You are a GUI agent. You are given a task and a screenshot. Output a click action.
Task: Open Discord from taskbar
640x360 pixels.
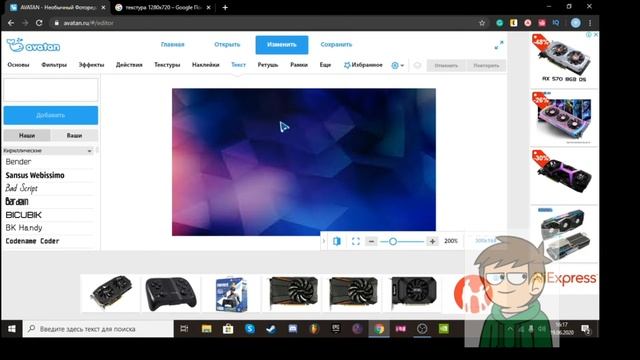click(x=293, y=329)
